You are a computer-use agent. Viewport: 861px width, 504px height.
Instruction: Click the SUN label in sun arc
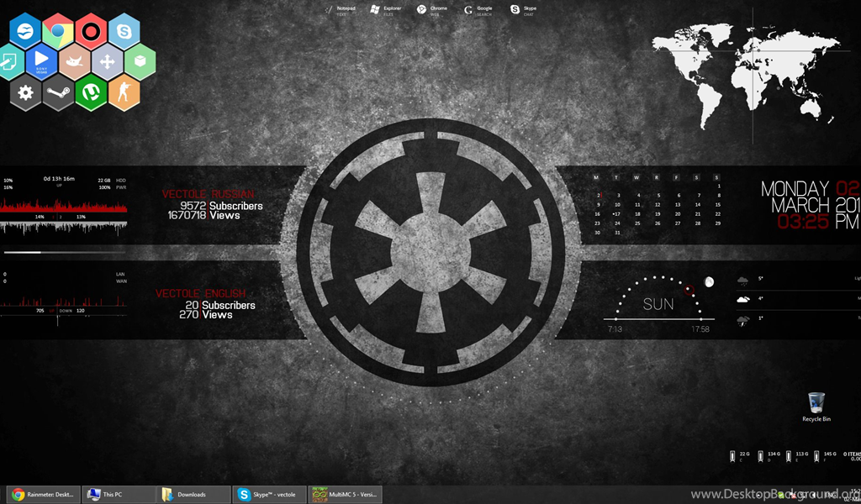coord(658,304)
